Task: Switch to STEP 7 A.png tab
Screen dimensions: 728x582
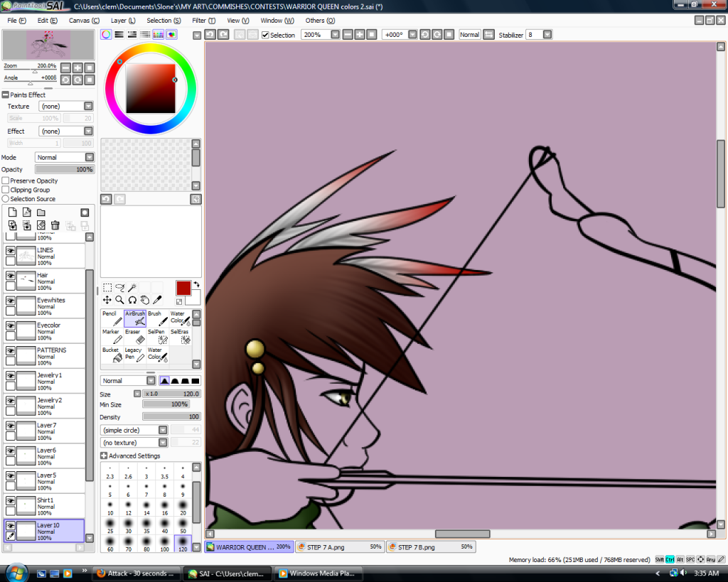Action: tap(341, 547)
